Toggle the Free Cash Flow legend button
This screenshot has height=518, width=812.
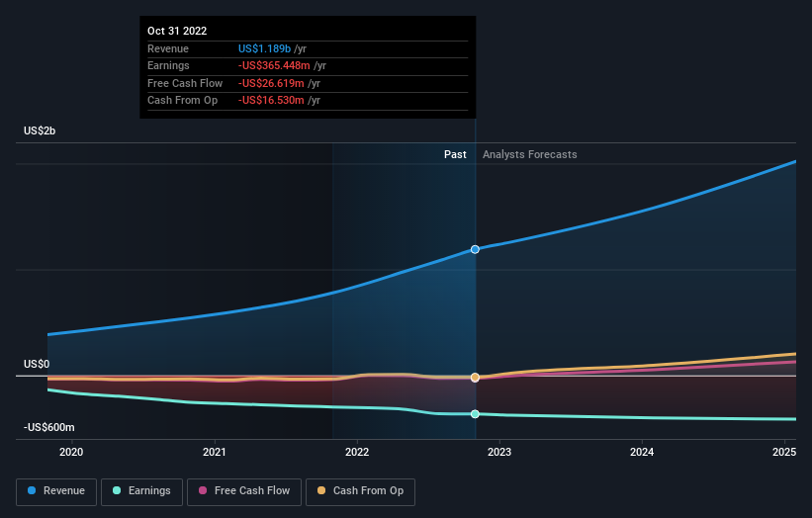[244, 491]
